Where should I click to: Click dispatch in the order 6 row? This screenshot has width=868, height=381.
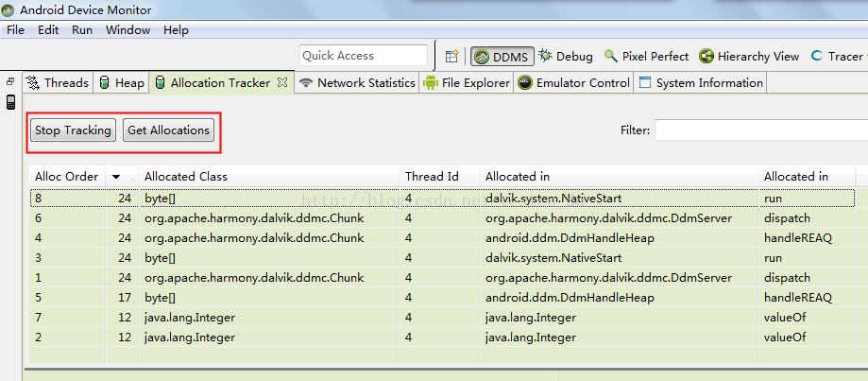pyautogui.click(x=787, y=218)
